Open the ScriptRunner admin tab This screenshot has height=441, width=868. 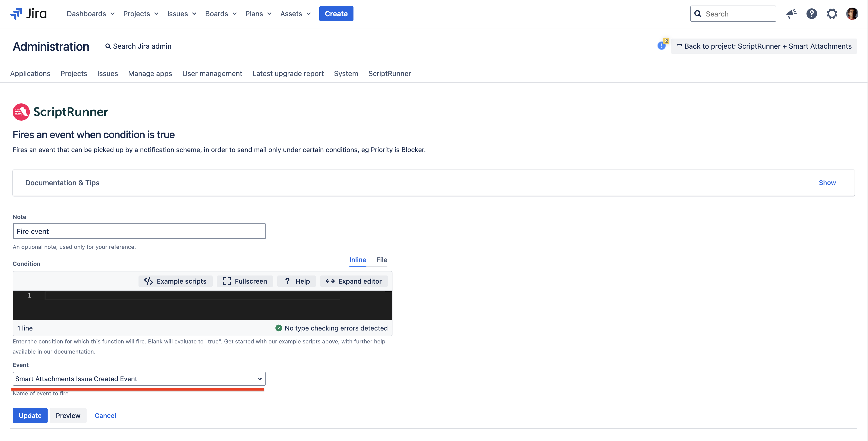tap(389, 73)
